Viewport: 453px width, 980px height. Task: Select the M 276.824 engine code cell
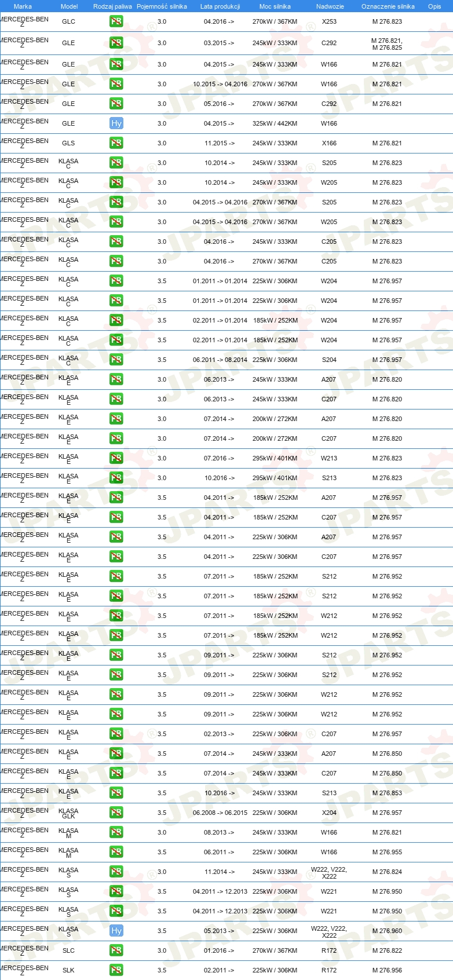tap(387, 872)
